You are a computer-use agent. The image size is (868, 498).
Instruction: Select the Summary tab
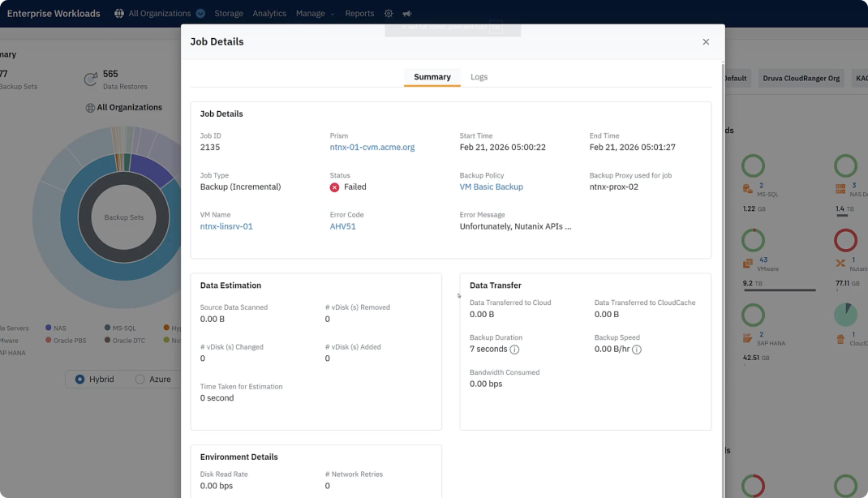click(432, 77)
